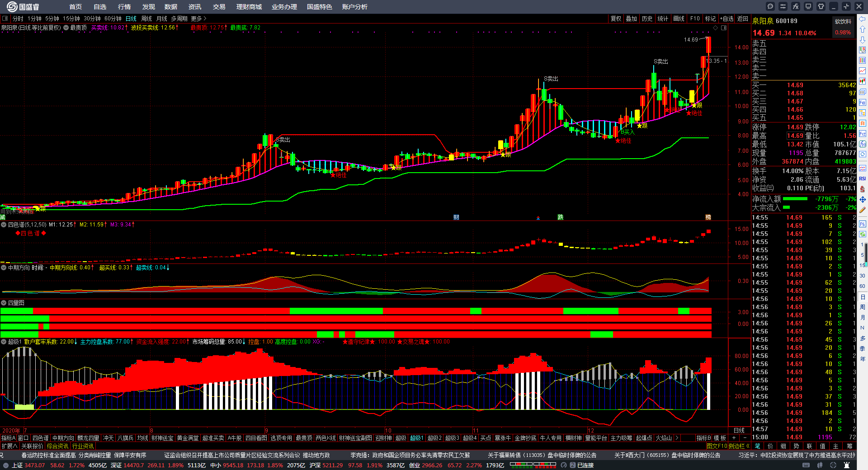Image resolution: width=868 pixels, height=470 pixels.
Task: Click the minus zoom-out button beside 模板
Action: [745, 438]
